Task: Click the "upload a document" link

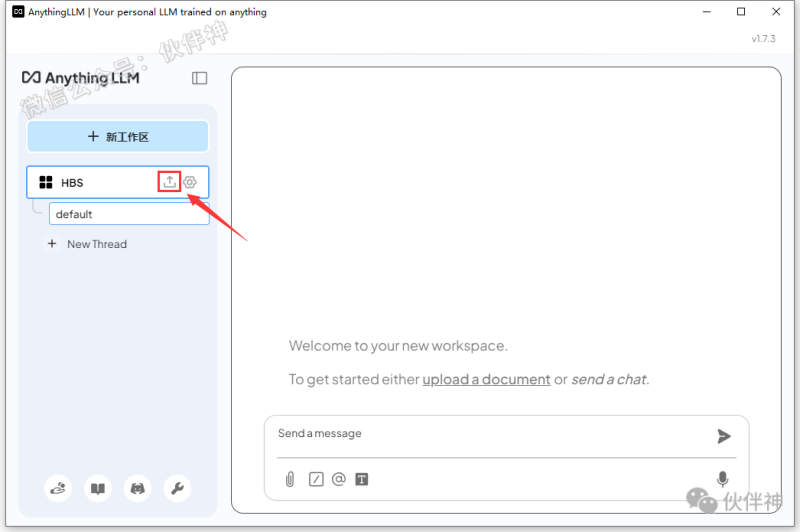Action: click(x=486, y=379)
